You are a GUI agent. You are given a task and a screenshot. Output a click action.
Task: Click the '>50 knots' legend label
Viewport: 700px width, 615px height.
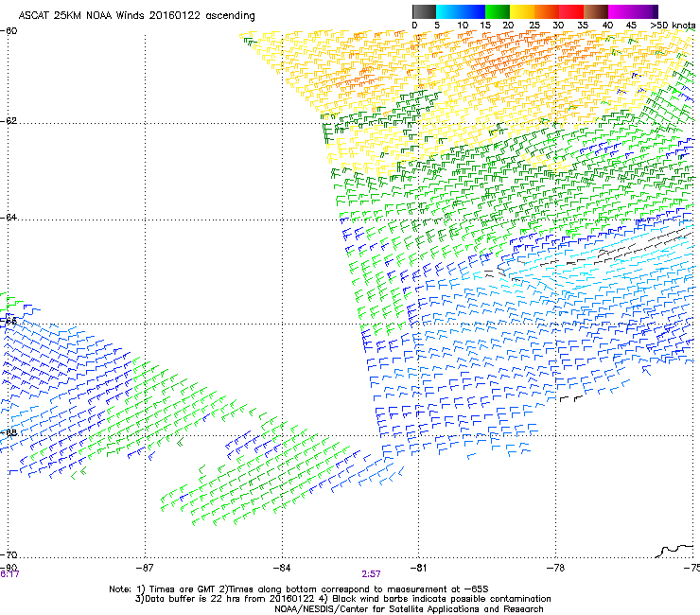(673, 26)
